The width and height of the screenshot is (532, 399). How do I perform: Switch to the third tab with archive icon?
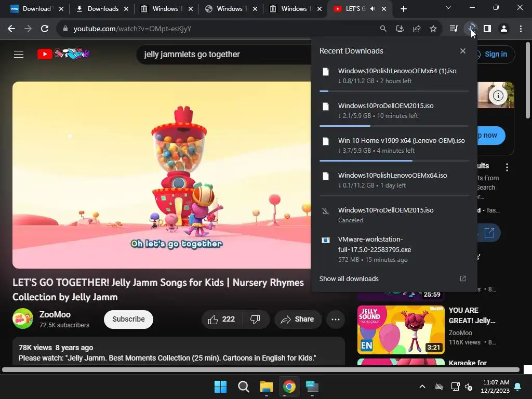tap(166, 9)
